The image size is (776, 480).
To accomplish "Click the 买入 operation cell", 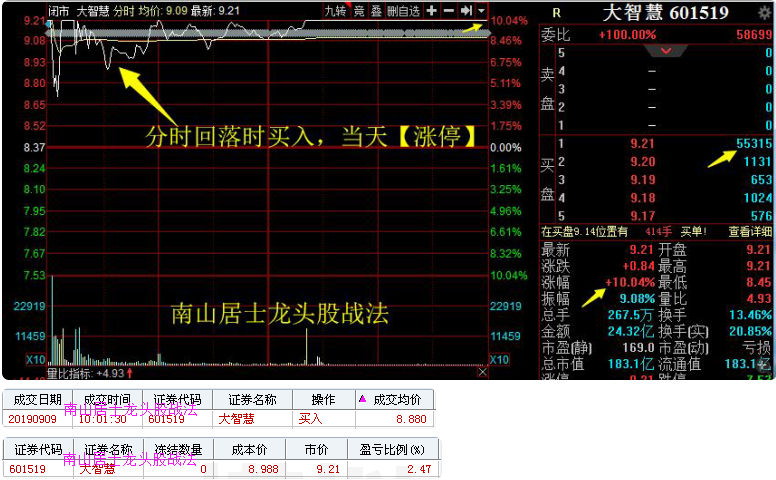I will click(310, 419).
